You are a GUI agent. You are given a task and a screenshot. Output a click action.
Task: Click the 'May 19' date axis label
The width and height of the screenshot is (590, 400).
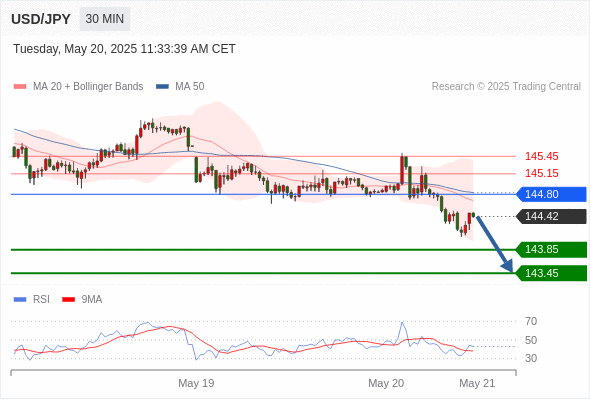196,383
